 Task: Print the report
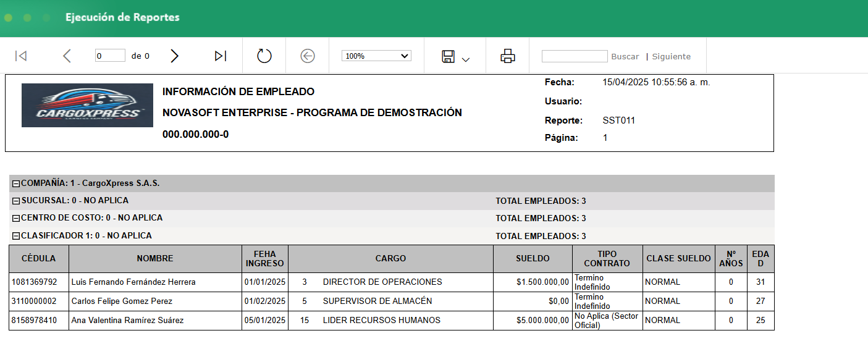click(508, 56)
